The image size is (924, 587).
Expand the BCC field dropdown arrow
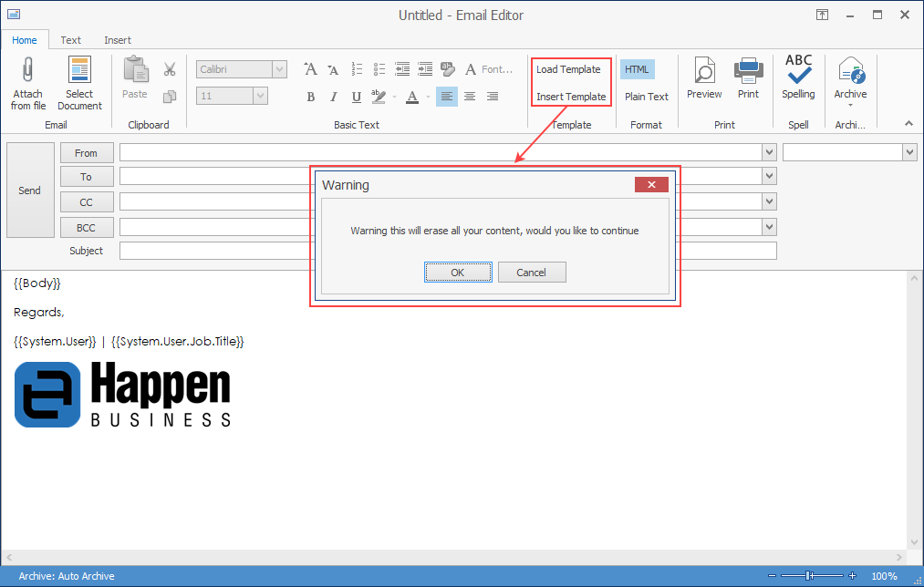(x=769, y=227)
